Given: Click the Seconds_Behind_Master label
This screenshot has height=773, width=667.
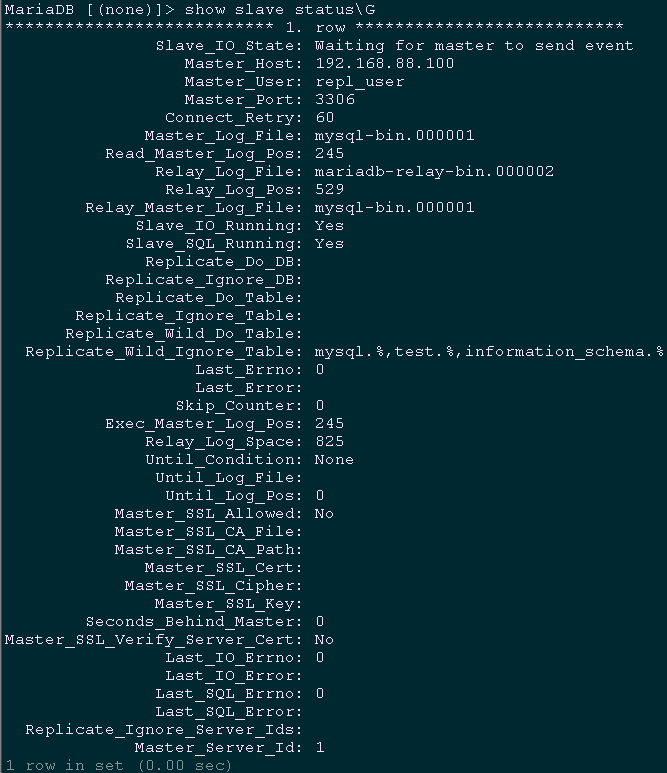Looking at the screenshot, I should coord(190,621).
